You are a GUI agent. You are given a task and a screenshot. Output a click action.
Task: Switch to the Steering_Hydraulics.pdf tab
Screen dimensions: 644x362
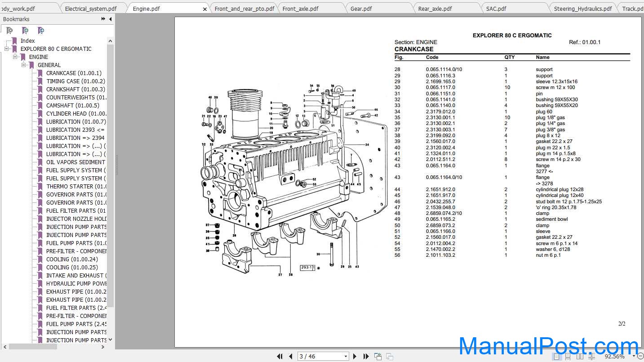click(583, 9)
